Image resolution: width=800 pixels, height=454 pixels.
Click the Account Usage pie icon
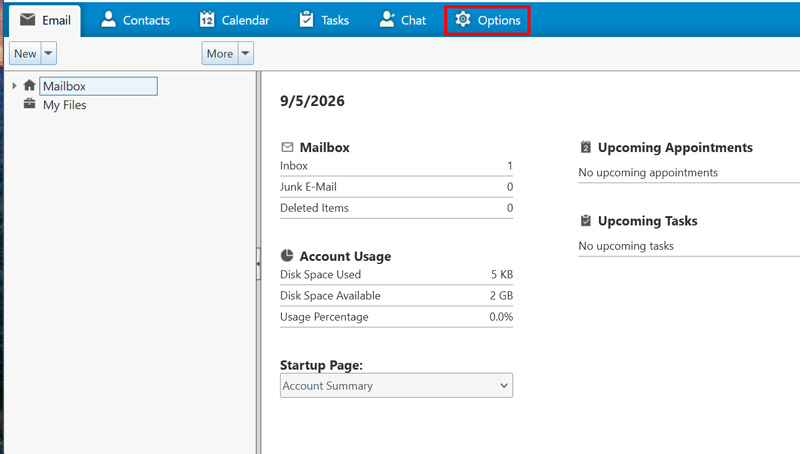coord(287,255)
